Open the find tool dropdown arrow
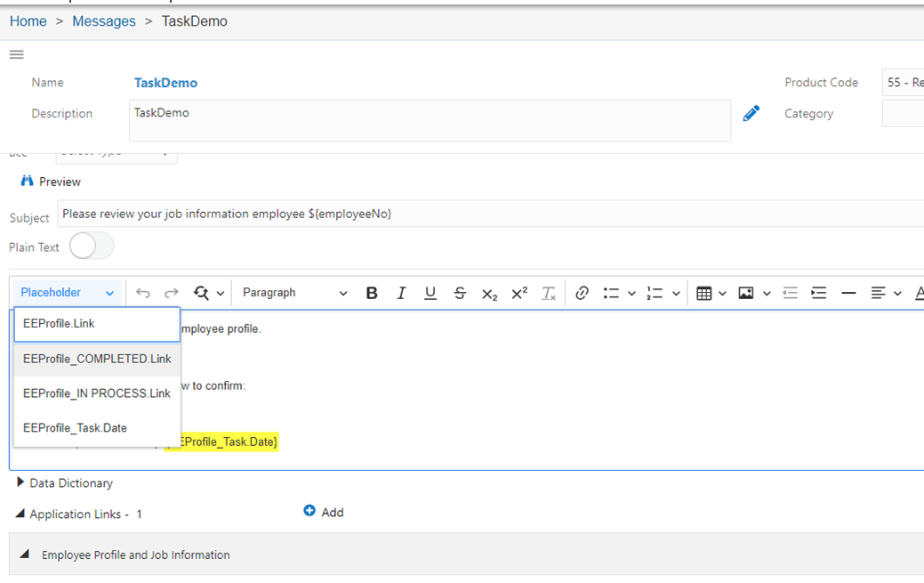Screen dimensions: 924x583 pos(221,294)
